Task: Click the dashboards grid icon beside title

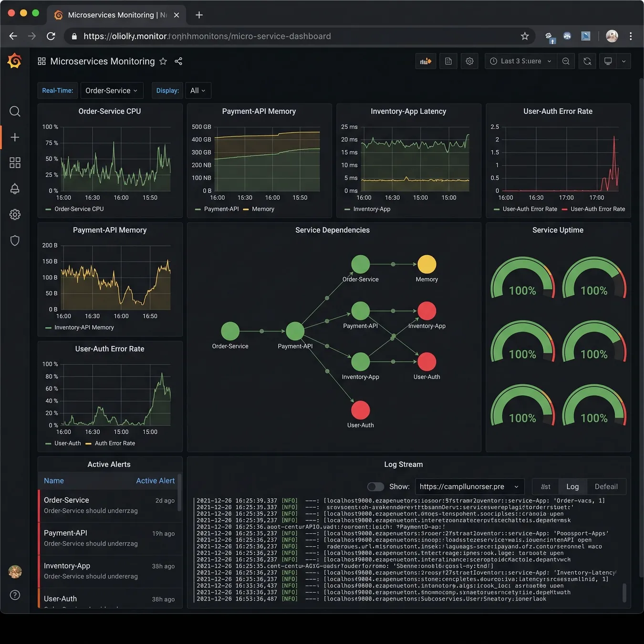Action: [x=42, y=61]
